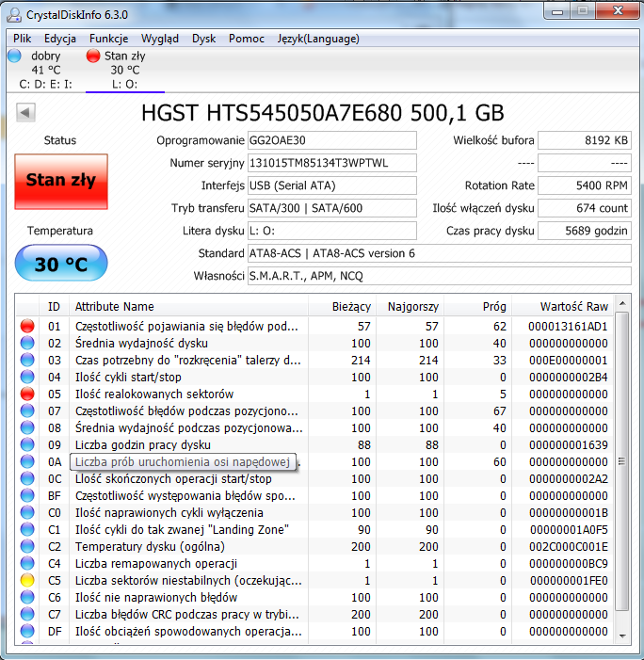Open the Funkcje menu
This screenshot has height=660, width=644.
coord(108,39)
